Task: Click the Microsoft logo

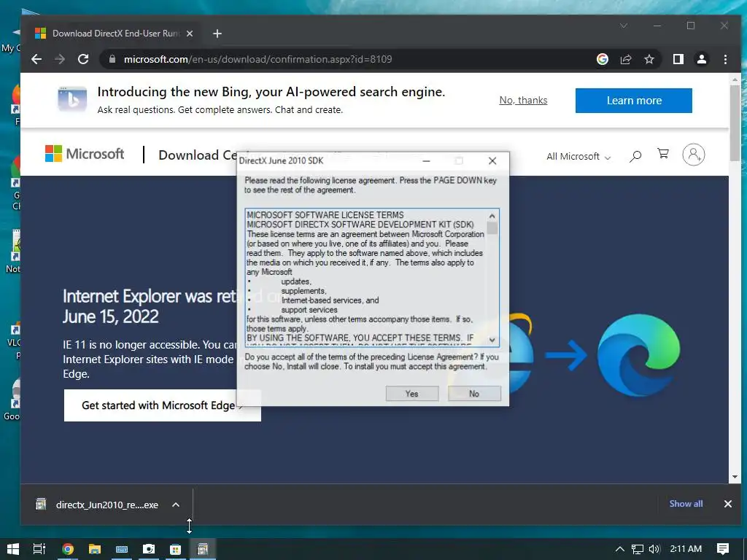Action: pyautogui.click(x=85, y=154)
